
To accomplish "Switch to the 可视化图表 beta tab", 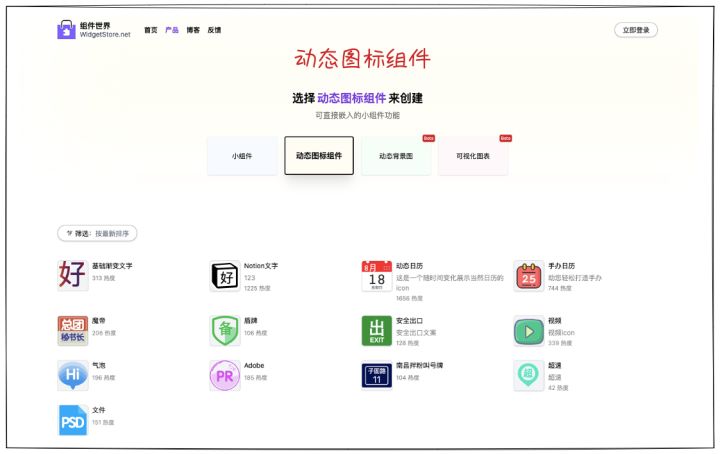I will click(x=473, y=156).
